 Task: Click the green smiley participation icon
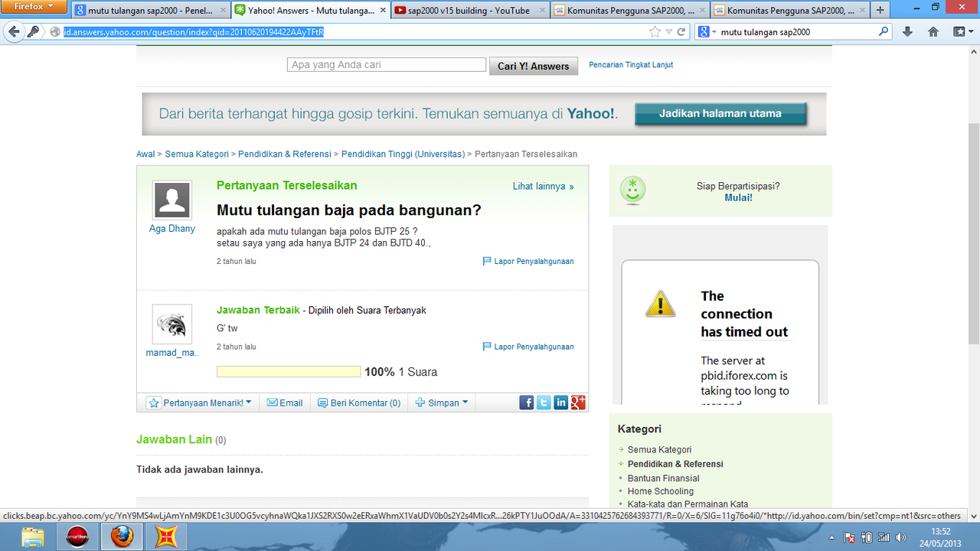[632, 191]
